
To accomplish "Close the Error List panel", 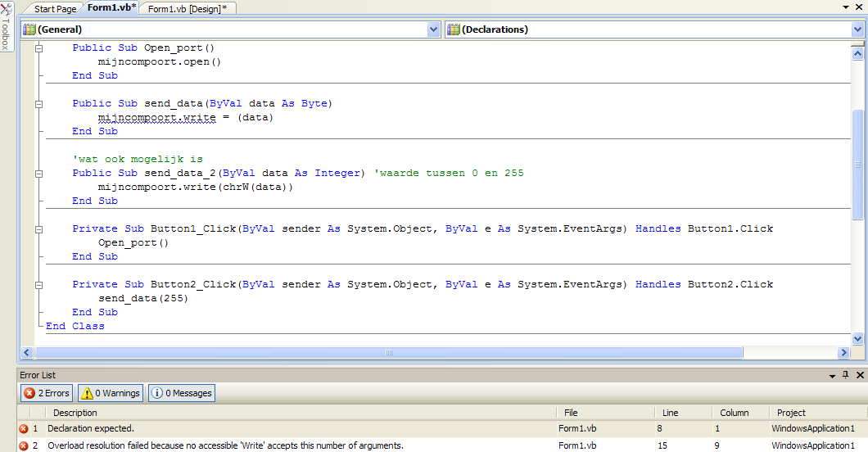I will 858,374.
